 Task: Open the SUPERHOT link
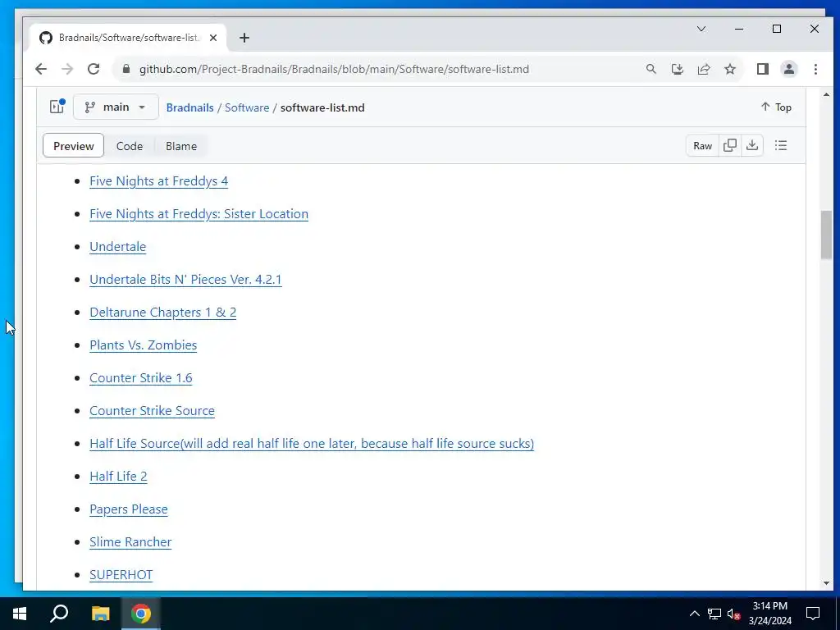[121, 575]
